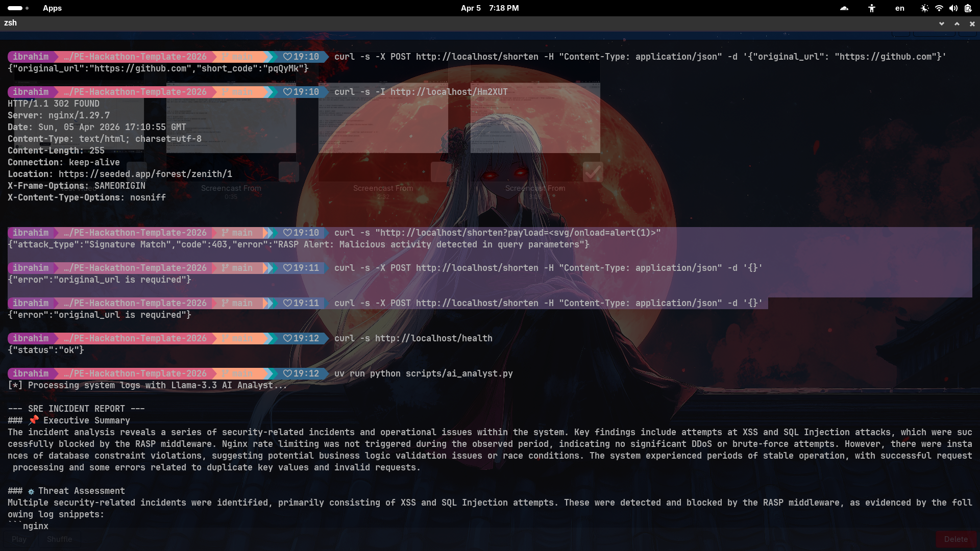Open the 'en' keyboard layout dropdown

click(x=900, y=8)
